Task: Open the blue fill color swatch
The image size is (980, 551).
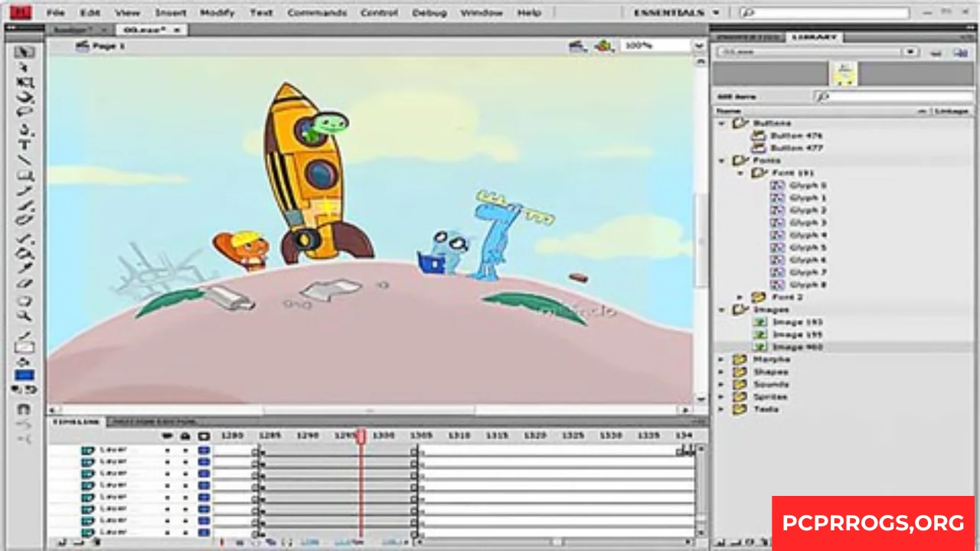Action: [24, 376]
